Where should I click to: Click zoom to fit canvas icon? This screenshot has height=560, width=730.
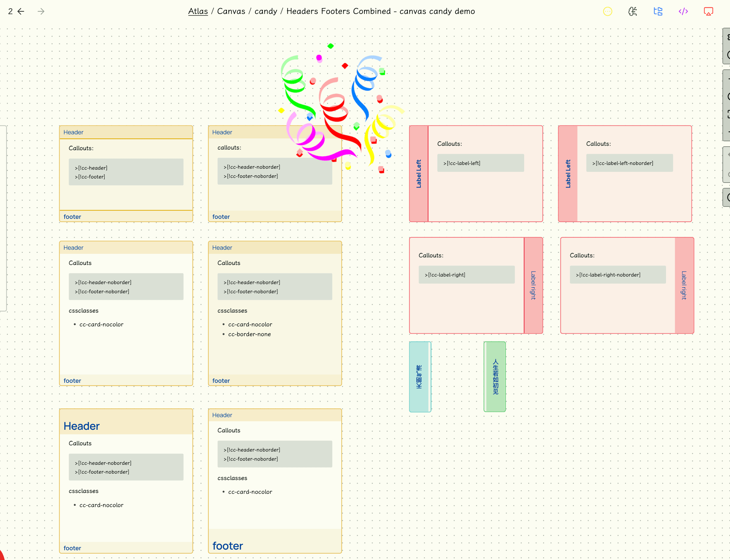click(x=728, y=114)
